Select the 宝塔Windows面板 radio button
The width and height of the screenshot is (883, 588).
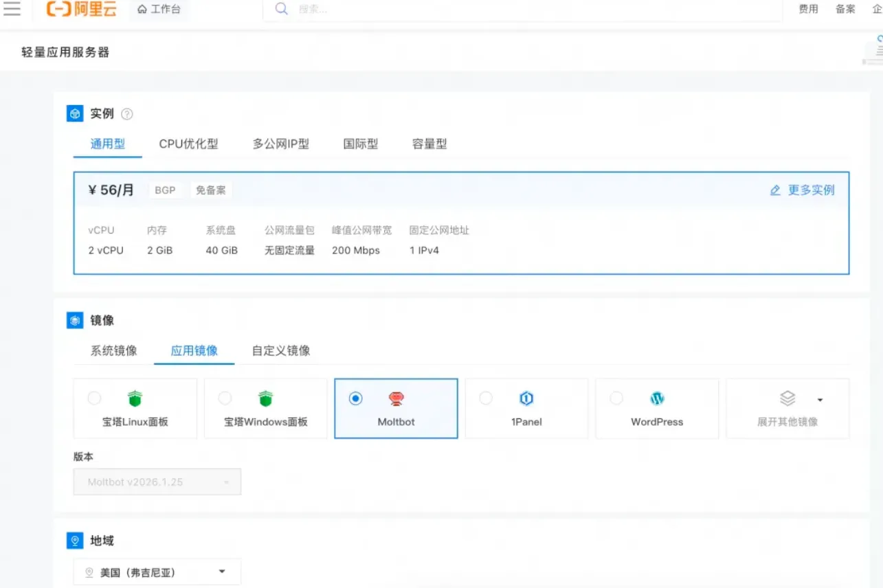coord(225,398)
